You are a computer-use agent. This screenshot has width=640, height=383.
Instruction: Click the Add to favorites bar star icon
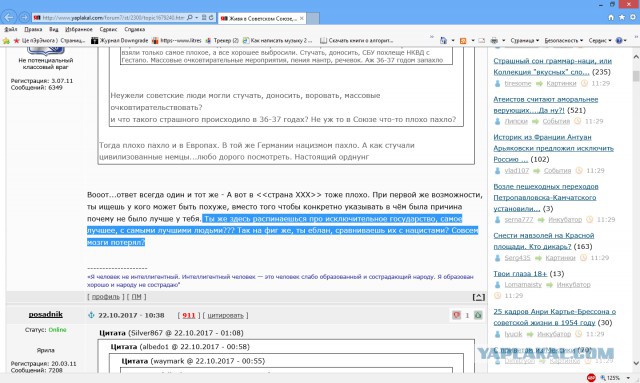pos(6,40)
